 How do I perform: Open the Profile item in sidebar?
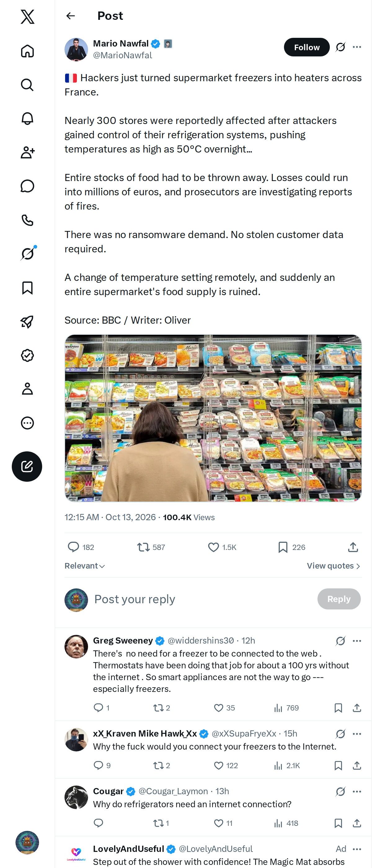tap(27, 388)
